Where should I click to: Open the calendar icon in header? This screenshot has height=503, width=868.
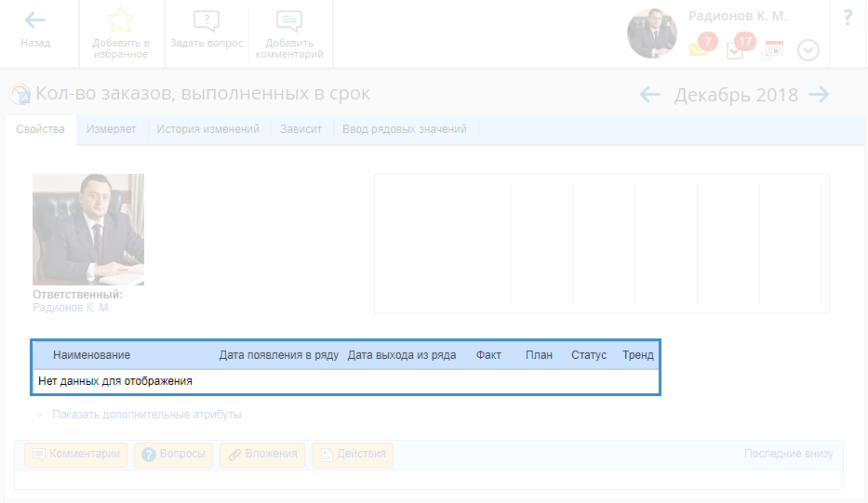[x=772, y=50]
